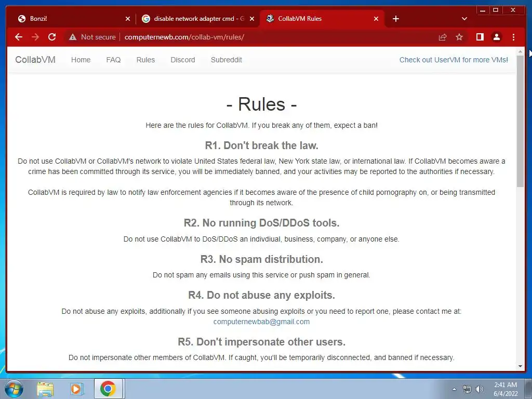Click the 'R3. No spam distribution.' heading
Viewport: 532px width, 399px height.
262,259
